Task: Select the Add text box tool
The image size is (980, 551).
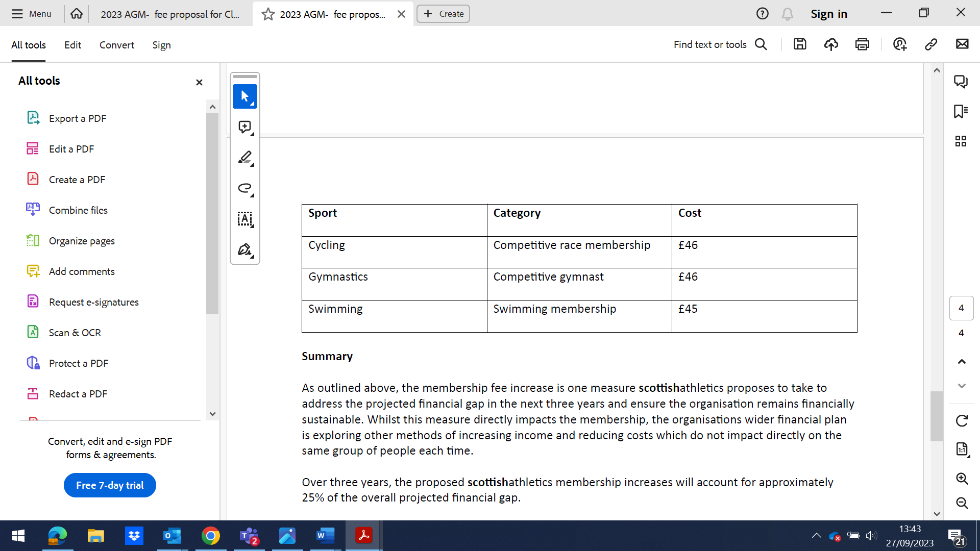Action: point(245,219)
